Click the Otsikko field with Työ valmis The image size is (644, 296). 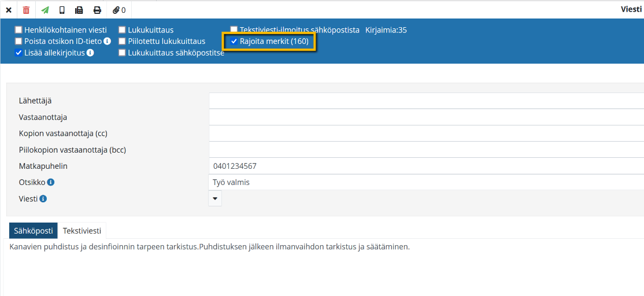[426, 182]
